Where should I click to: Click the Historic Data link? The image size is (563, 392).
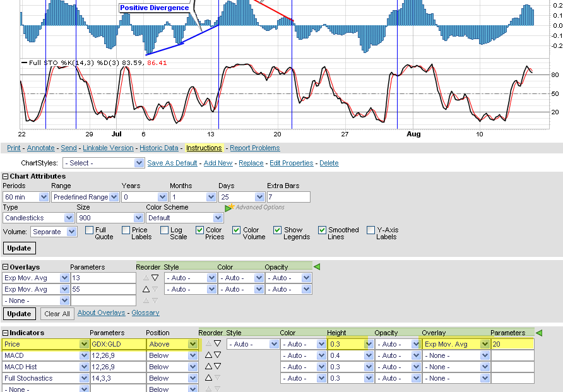point(159,148)
